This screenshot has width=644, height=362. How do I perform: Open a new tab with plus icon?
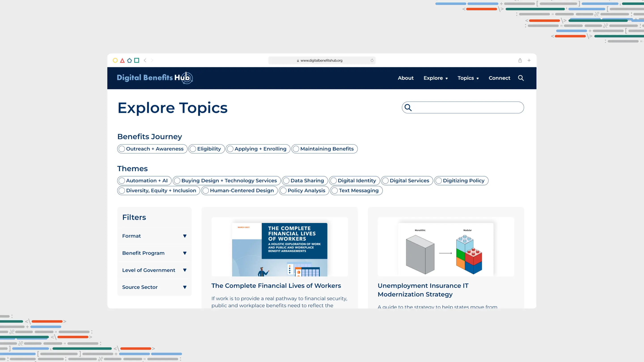(529, 60)
